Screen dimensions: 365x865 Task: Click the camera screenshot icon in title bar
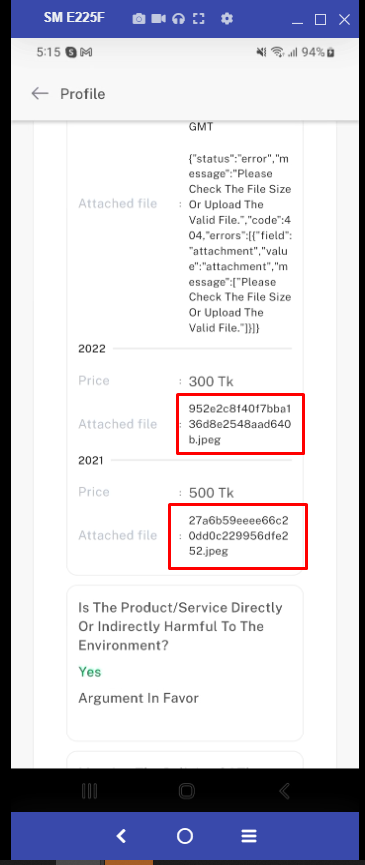pyautogui.click(x=139, y=19)
